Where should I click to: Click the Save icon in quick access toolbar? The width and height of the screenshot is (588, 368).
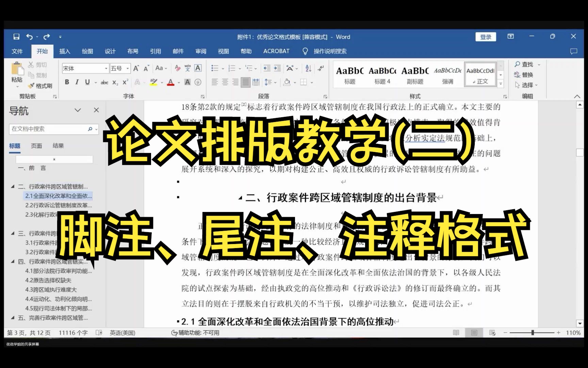16,36
